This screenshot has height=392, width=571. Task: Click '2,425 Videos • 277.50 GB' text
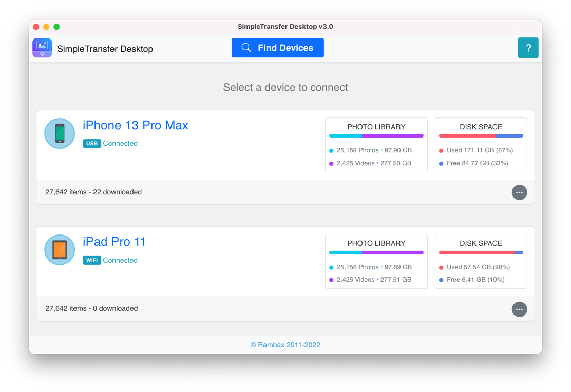(x=374, y=163)
